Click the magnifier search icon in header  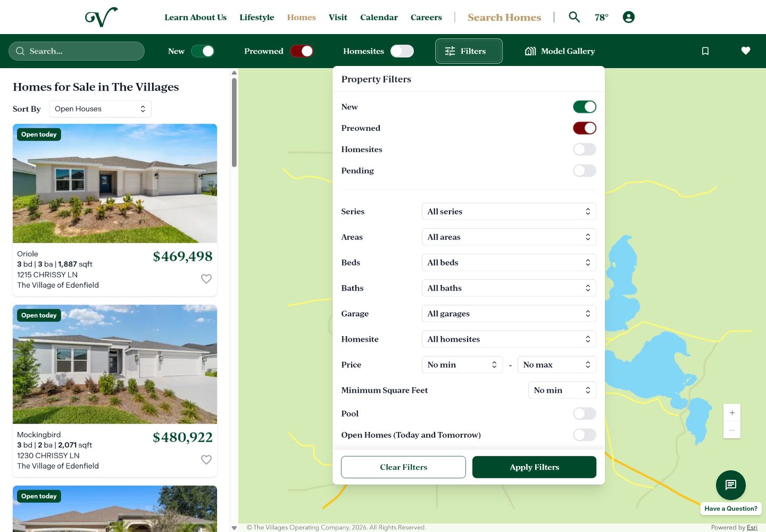pyautogui.click(x=574, y=17)
